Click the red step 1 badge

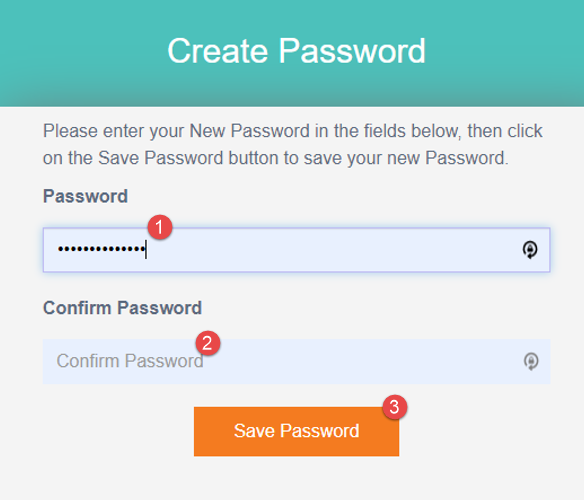[x=160, y=227]
